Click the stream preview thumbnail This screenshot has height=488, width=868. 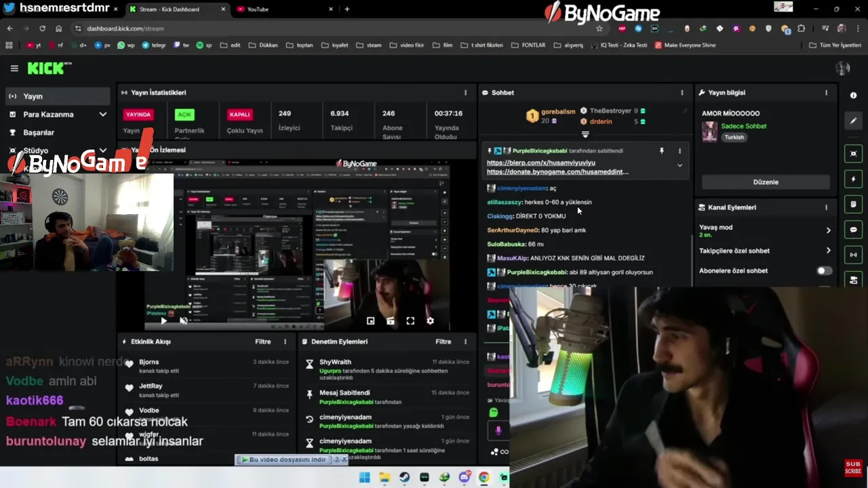(296, 245)
